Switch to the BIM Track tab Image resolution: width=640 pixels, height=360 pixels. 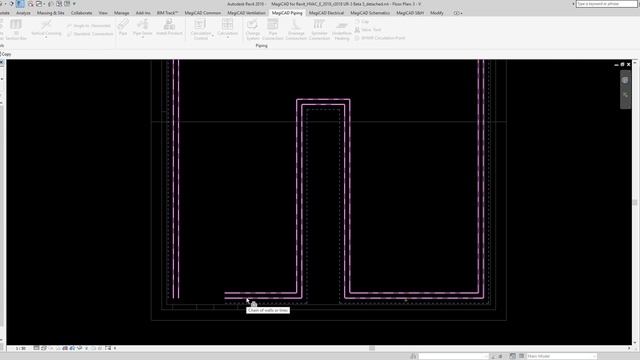167,13
